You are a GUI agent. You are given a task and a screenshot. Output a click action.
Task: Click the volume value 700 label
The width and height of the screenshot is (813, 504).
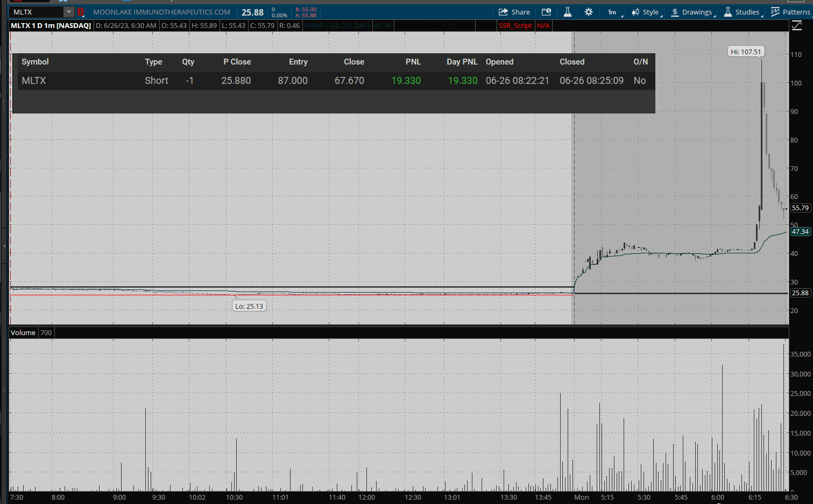click(46, 332)
